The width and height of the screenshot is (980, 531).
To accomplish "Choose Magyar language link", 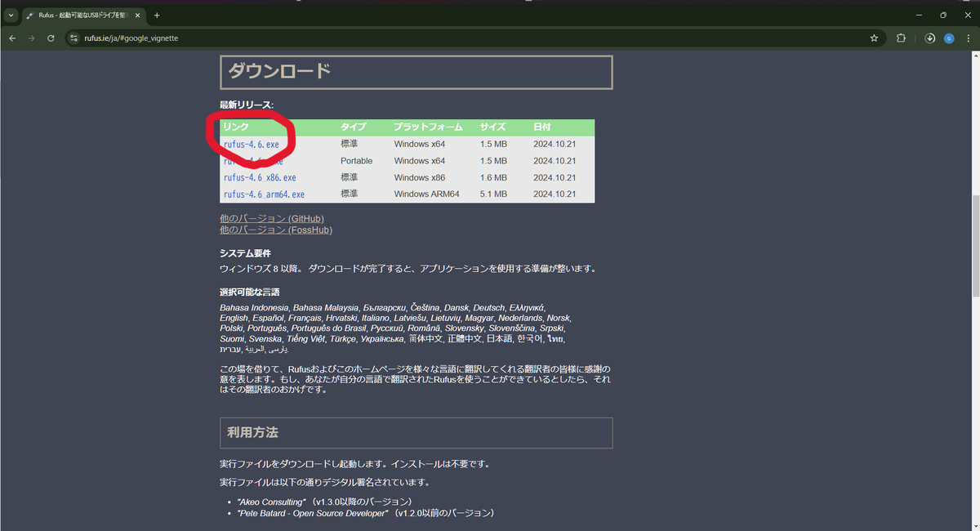I will [x=478, y=317].
